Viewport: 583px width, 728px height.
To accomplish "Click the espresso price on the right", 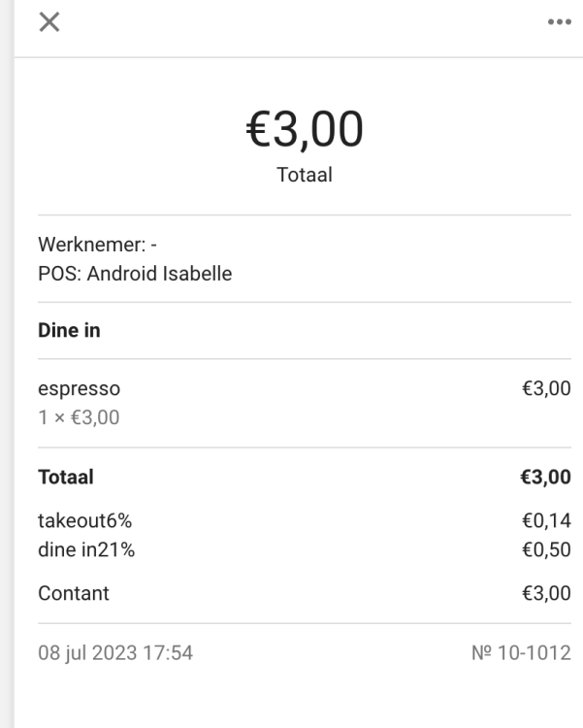I will (x=546, y=389).
